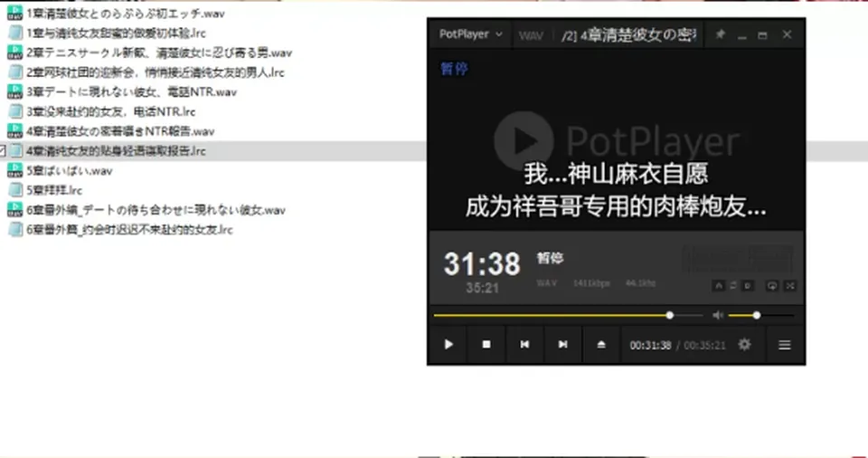Click the blue 暂停 overlay message
Viewport: 868px width, 458px height.
pos(455,69)
